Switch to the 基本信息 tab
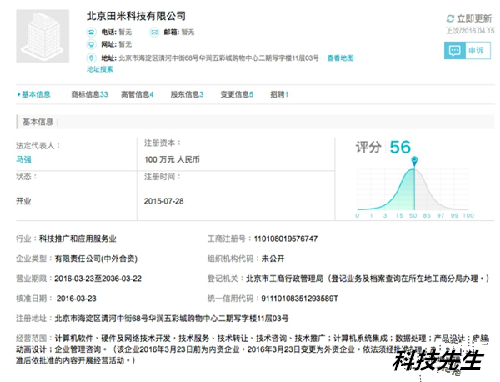The image size is (500, 382). tap(34, 95)
